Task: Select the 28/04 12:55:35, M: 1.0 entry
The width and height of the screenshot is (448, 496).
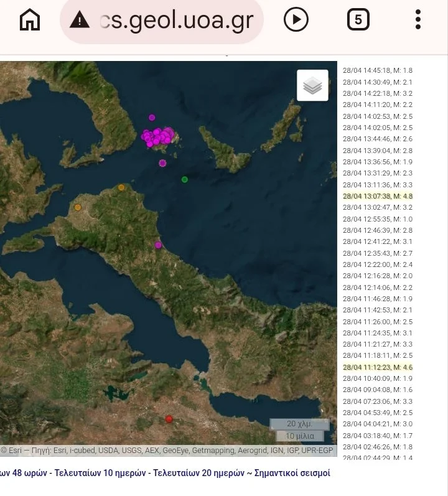Action: tap(378, 219)
